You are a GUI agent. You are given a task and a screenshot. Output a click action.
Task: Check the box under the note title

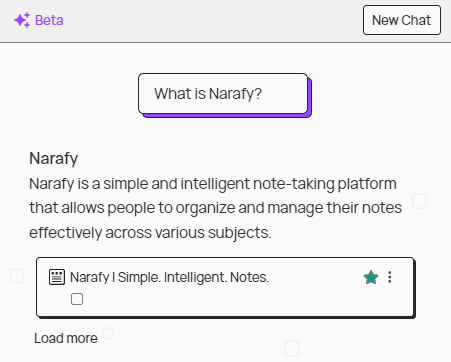(x=77, y=299)
